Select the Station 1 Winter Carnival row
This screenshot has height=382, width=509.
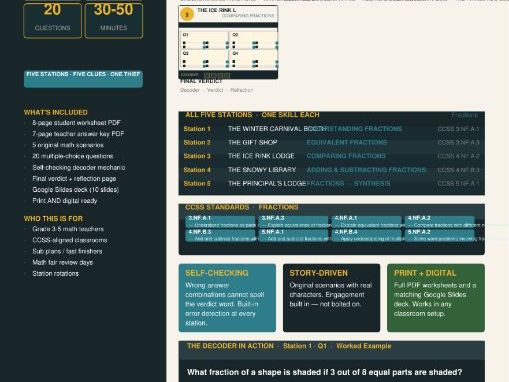[331, 129]
